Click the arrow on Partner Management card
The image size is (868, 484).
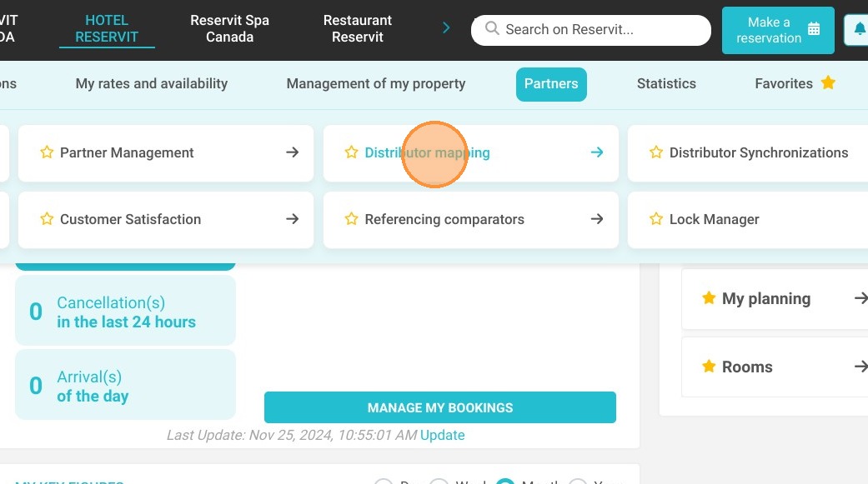tap(293, 152)
